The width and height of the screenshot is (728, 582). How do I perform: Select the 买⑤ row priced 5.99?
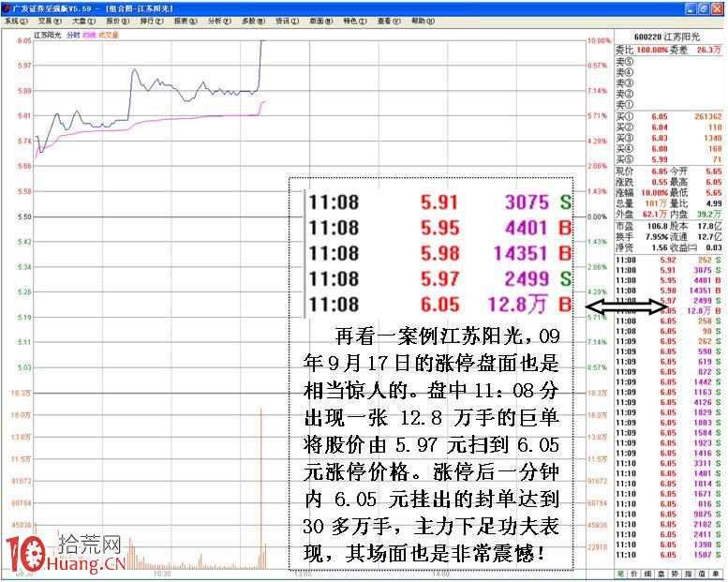[x=669, y=159]
